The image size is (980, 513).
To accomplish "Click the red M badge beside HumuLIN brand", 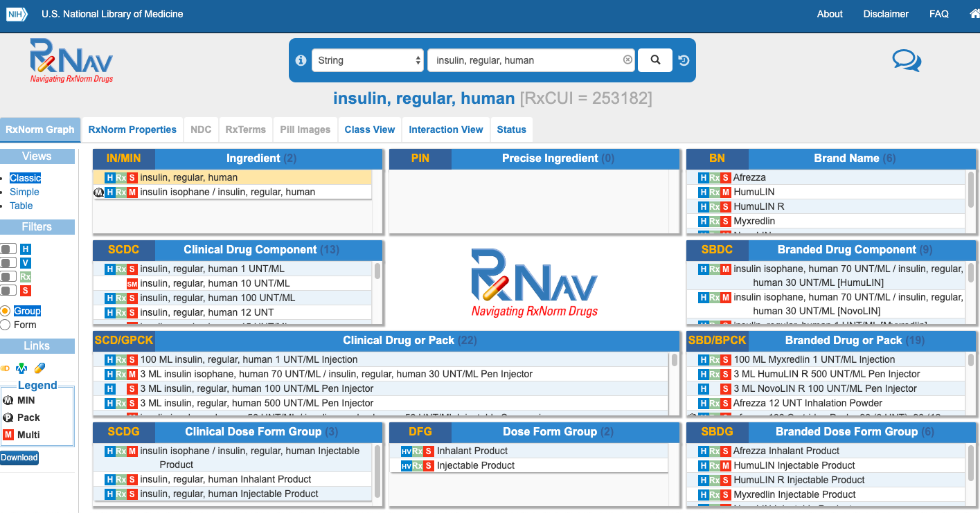I will tap(726, 192).
